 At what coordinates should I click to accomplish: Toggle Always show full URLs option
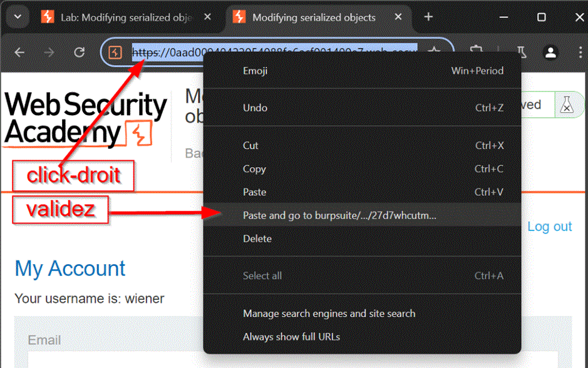tap(291, 337)
